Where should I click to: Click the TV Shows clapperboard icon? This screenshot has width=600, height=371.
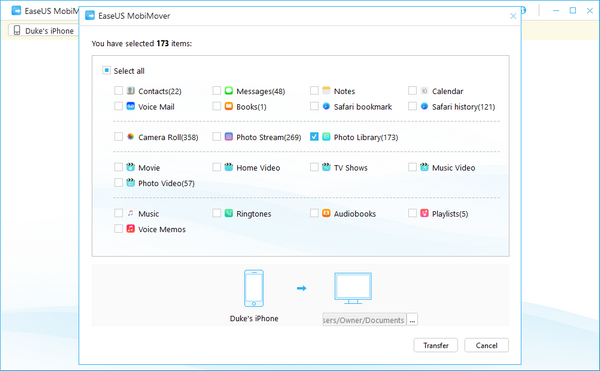[x=326, y=167]
